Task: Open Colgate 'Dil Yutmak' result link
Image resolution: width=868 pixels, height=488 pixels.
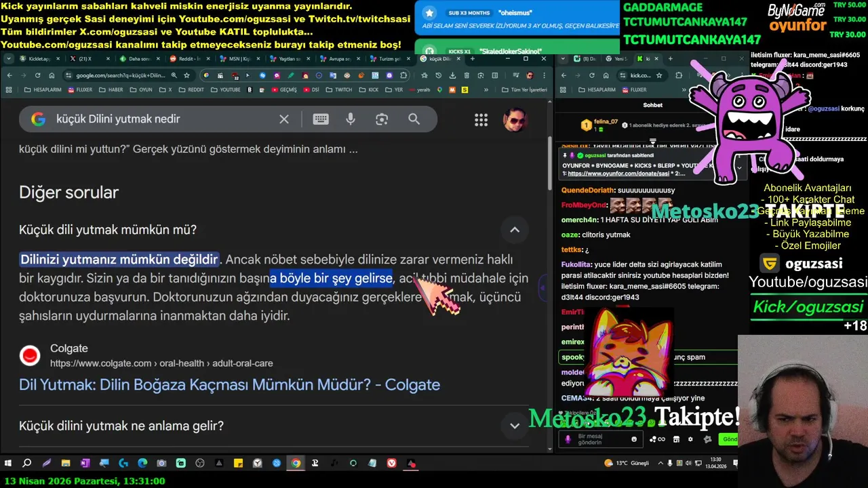Action: click(229, 385)
